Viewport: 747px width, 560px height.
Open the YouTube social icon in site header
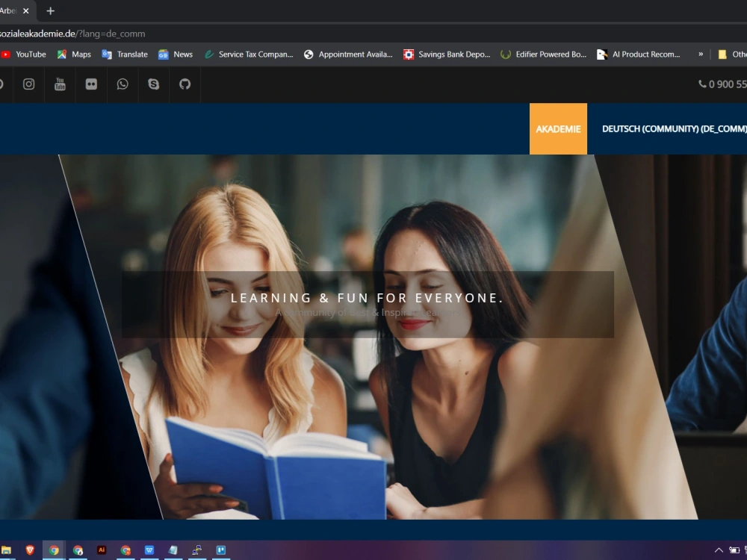click(60, 84)
